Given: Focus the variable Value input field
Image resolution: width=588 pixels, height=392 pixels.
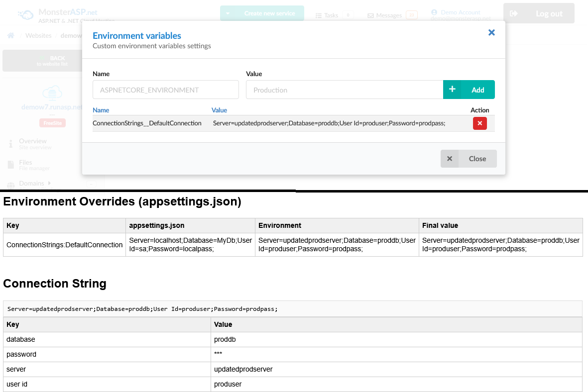Looking at the screenshot, I should point(344,90).
